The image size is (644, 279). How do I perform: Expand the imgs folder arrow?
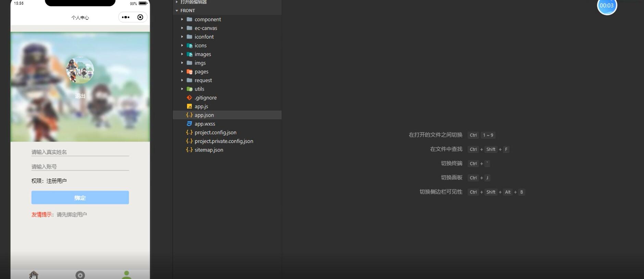[x=182, y=63]
